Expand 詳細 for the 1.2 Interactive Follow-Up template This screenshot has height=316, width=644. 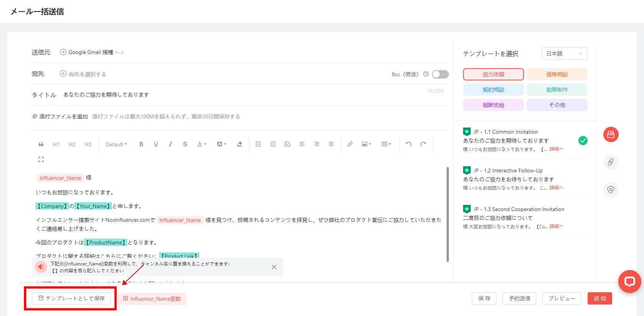pos(557,188)
